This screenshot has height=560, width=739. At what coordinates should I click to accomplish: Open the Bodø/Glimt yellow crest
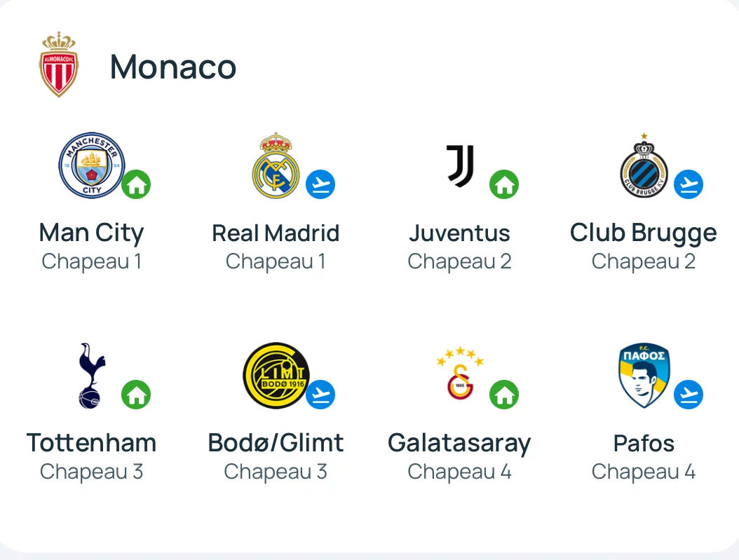[x=276, y=376]
